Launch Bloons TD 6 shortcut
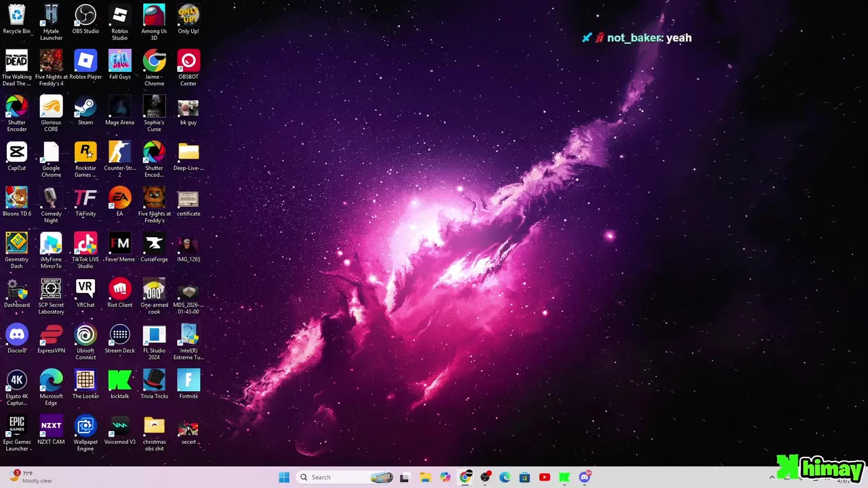The width and height of the screenshot is (868, 488). 17,201
